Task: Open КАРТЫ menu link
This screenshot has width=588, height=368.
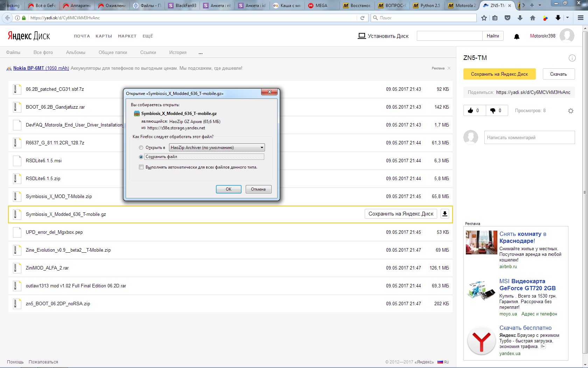Action: [x=104, y=36]
